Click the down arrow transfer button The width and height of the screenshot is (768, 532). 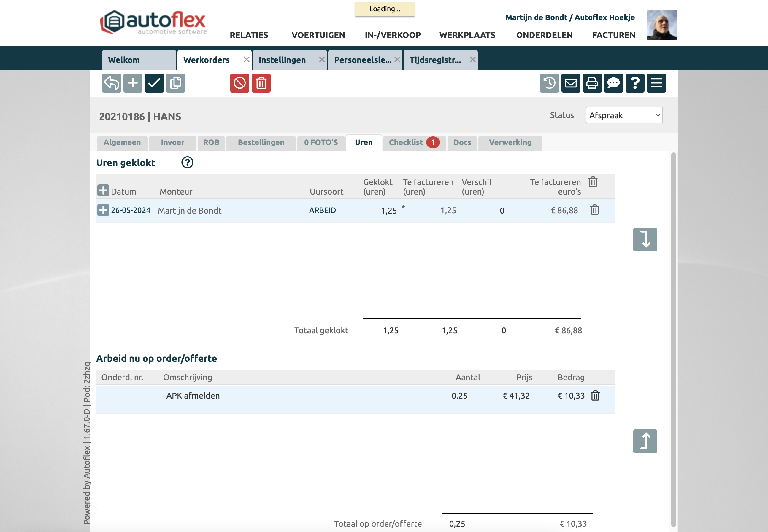point(645,239)
